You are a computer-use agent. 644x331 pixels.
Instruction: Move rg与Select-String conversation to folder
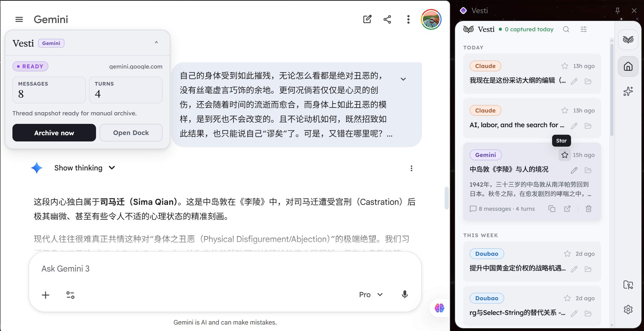588,314
